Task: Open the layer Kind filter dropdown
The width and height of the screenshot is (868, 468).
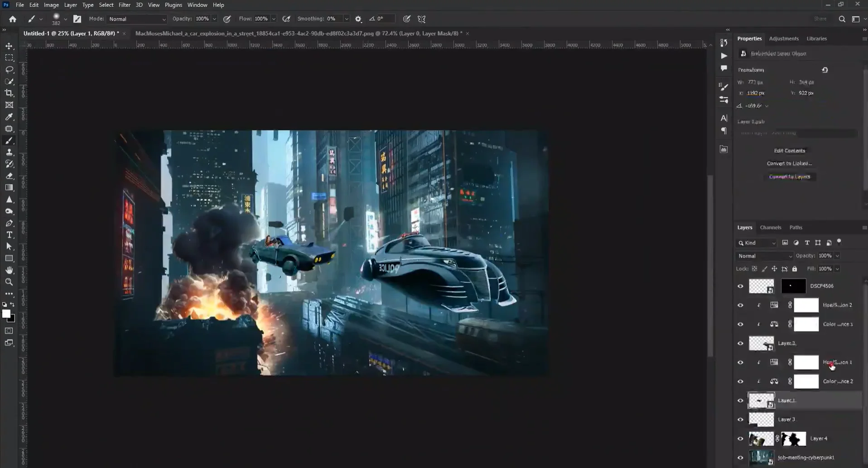Action: (756, 243)
